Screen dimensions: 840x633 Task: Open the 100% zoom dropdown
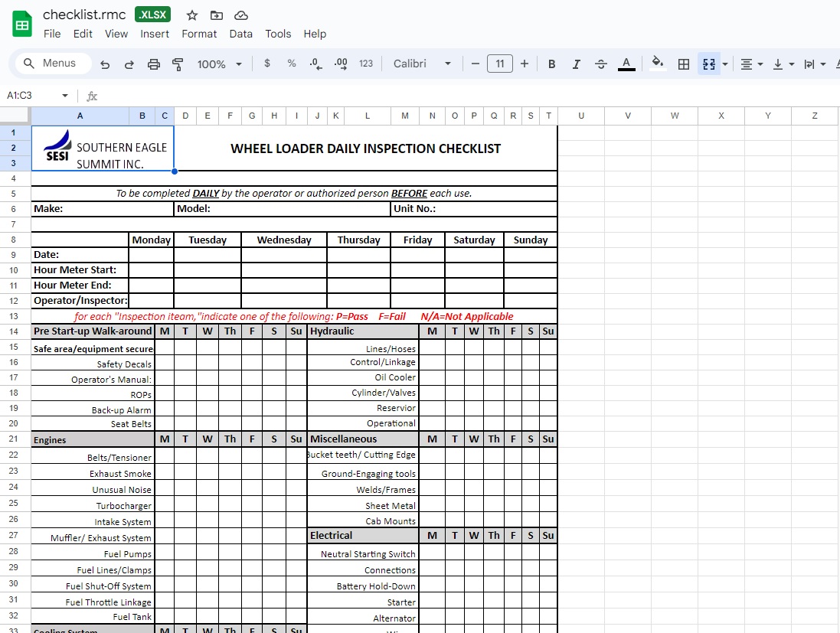tap(219, 64)
